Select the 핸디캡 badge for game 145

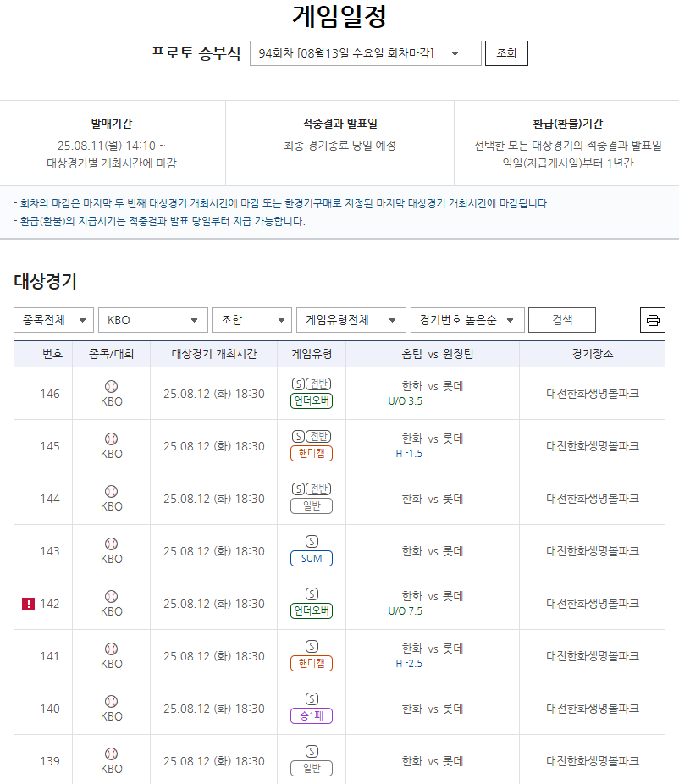pyautogui.click(x=311, y=453)
